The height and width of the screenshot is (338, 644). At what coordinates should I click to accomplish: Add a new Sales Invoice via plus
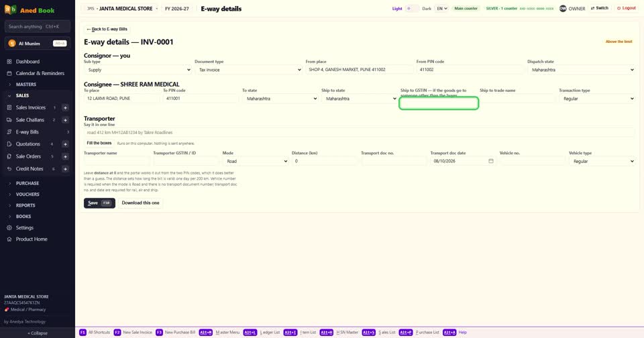coord(65,107)
